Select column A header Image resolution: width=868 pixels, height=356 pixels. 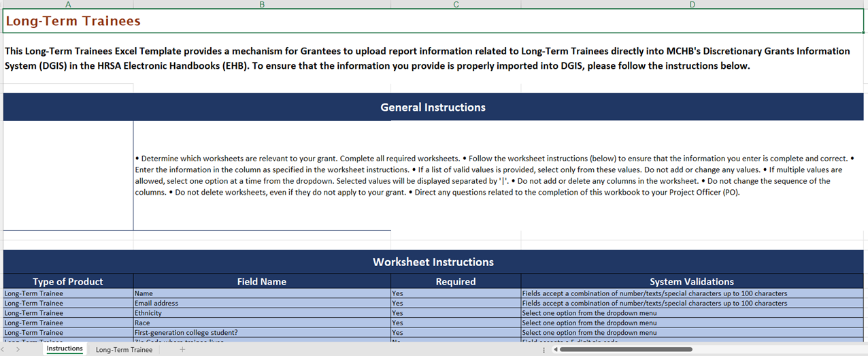68,4
